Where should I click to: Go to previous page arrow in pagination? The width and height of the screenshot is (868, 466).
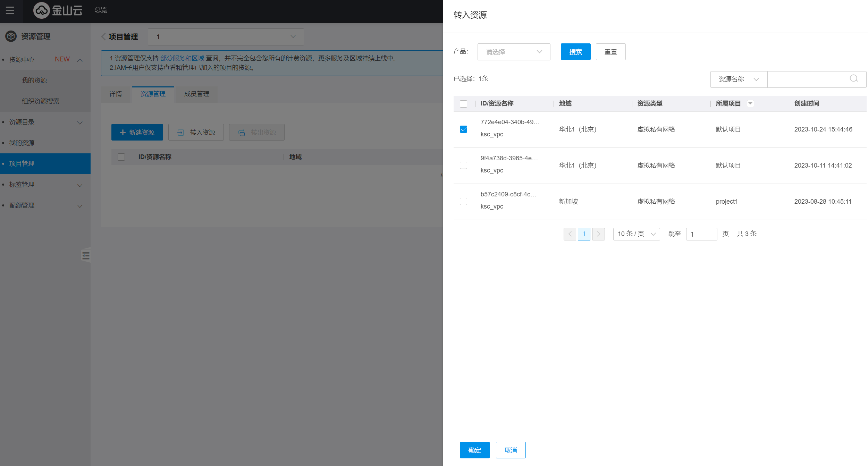coord(570,234)
